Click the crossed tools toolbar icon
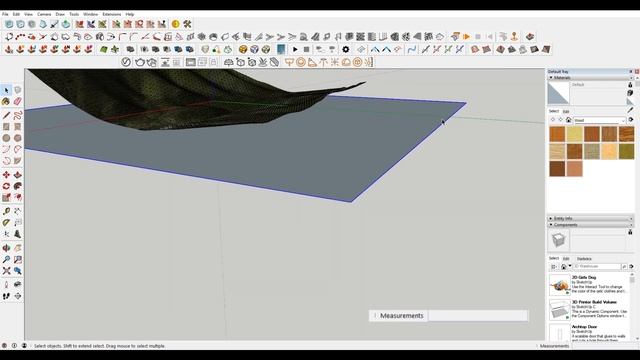Image resolution: width=640 pixels, height=360 pixels. pos(187,24)
